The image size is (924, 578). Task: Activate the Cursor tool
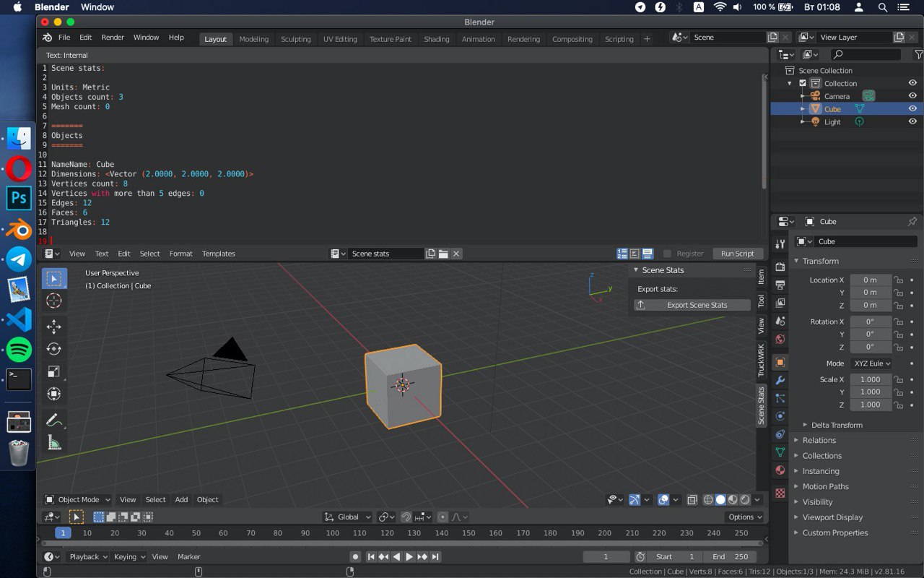coord(54,301)
